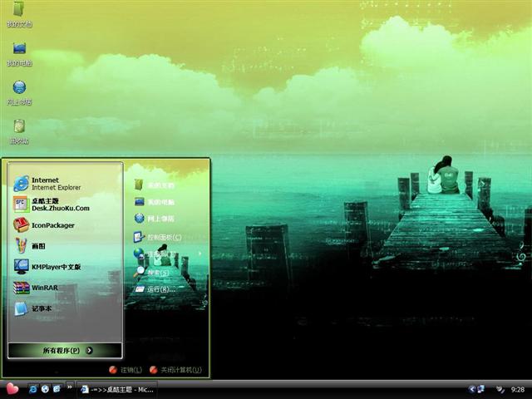The width and height of the screenshot is (532, 399).
Task: Click the 关闭计算机(U) shut down button
Action: 175,370
